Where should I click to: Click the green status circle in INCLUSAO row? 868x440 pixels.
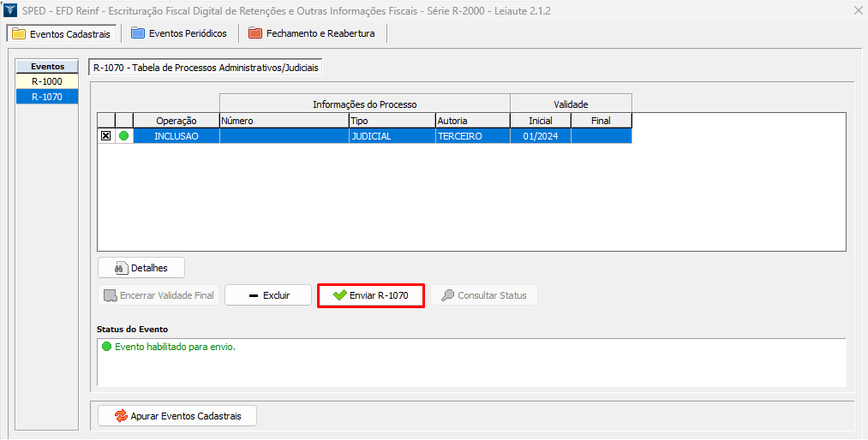tap(124, 135)
